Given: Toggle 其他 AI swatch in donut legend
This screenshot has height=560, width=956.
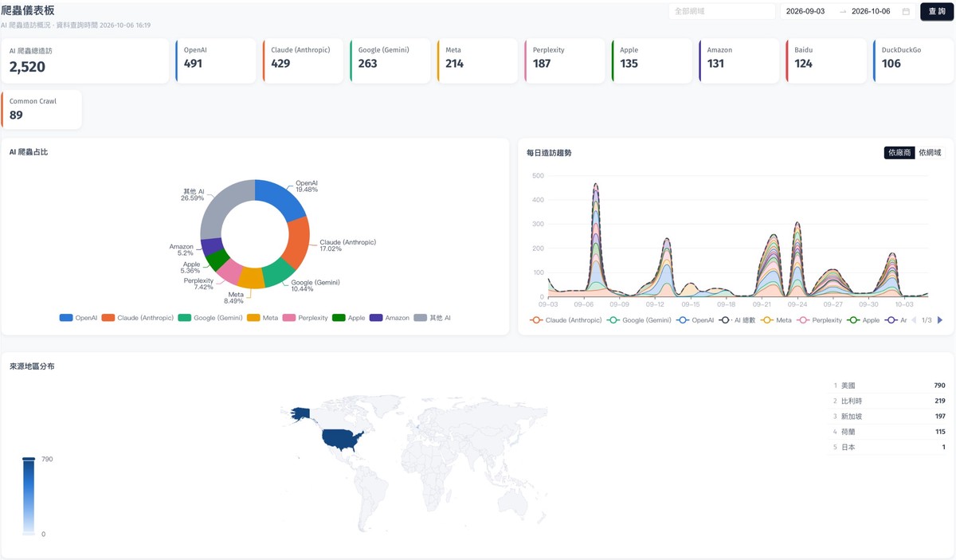Looking at the screenshot, I should pyautogui.click(x=420, y=318).
